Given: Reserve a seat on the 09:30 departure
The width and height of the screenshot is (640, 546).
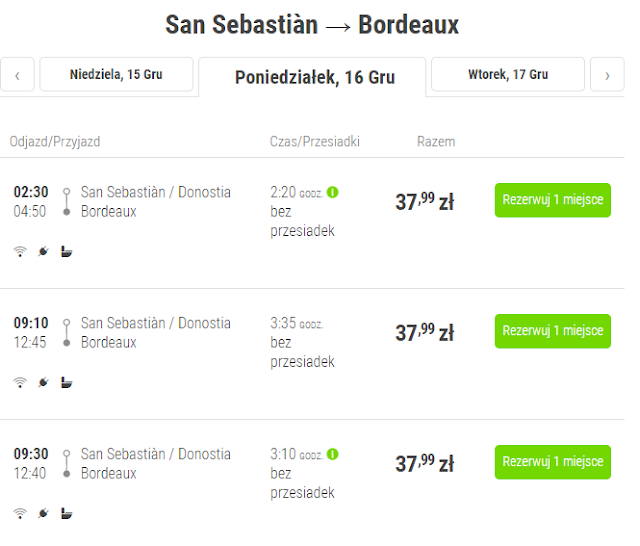Looking at the screenshot, I should pyautogui.click(x=552, y=462).
